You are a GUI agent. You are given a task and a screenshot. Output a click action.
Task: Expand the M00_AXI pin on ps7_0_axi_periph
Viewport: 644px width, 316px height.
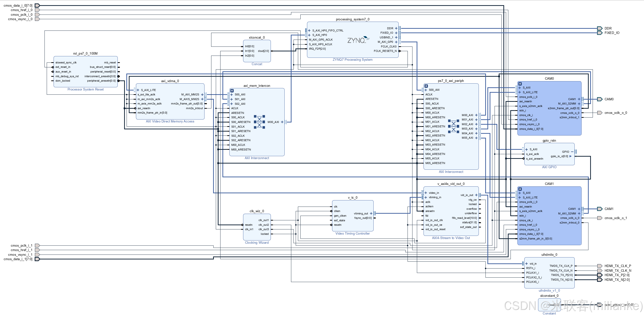[477, 115]
